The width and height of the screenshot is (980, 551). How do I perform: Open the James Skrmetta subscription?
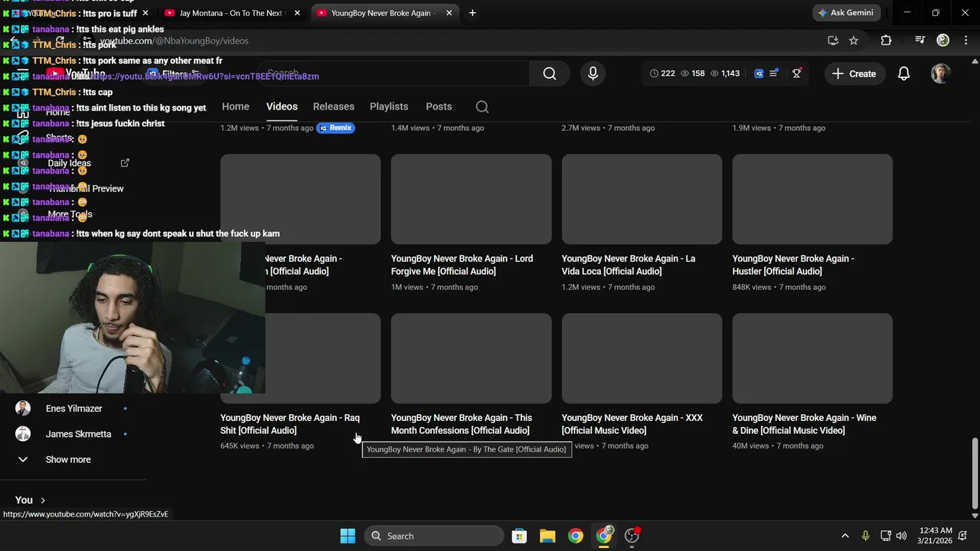point(73,434)
